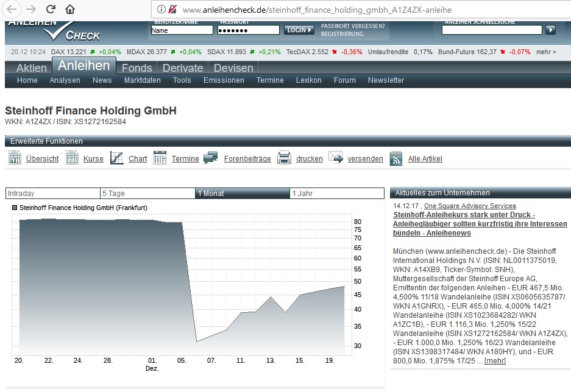View Forenbeiträge via the speech-bubble icon
This screenshot has height=392, width=571.
(210, 157)
